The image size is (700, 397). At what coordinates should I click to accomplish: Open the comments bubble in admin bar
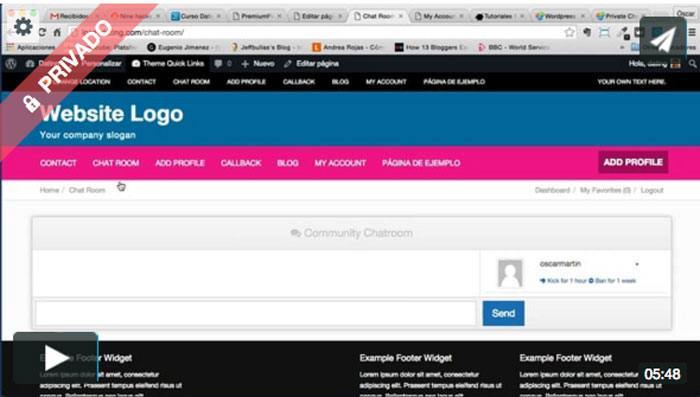(x=218, y=64)
